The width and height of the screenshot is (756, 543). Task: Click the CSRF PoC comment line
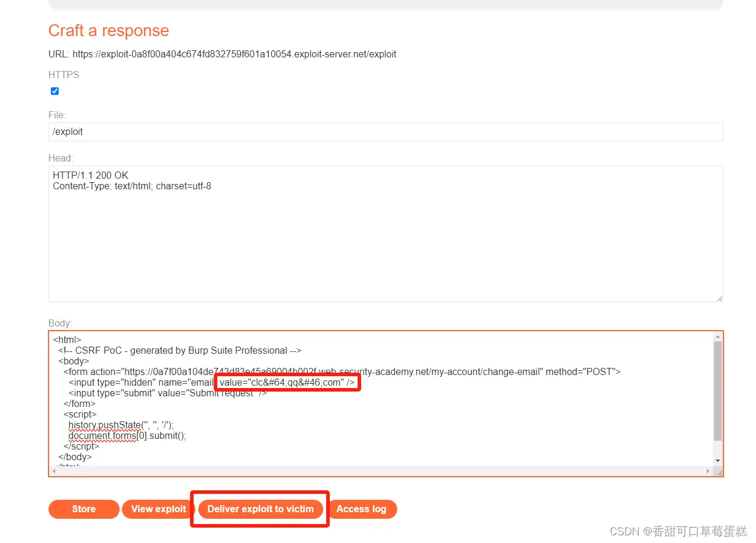click(x=180, y=350)
